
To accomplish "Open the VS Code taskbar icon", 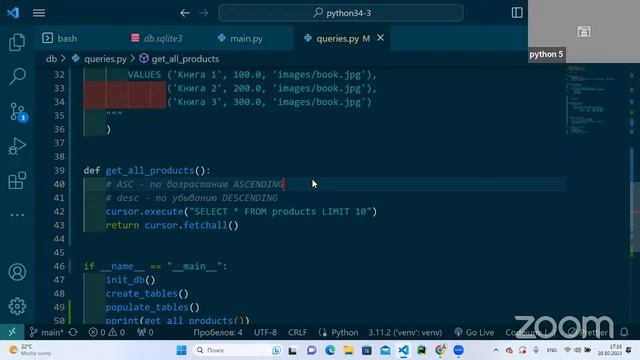I will pyautogui.click(x=403, y=350).
